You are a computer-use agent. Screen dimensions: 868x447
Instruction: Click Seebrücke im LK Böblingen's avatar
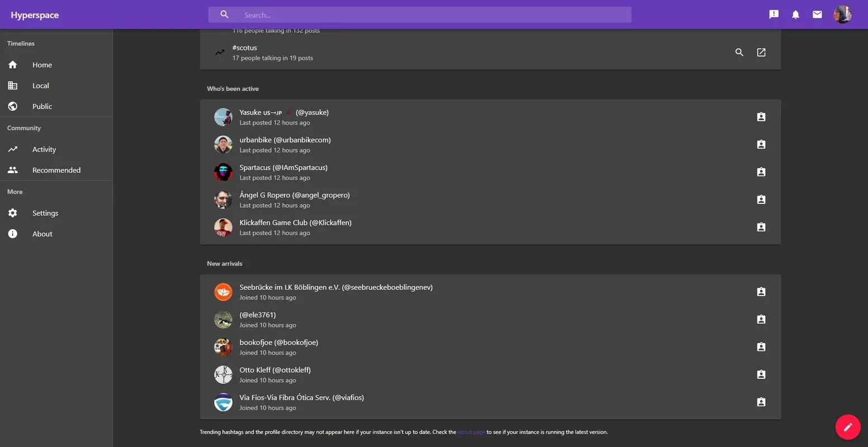(223, 292)
